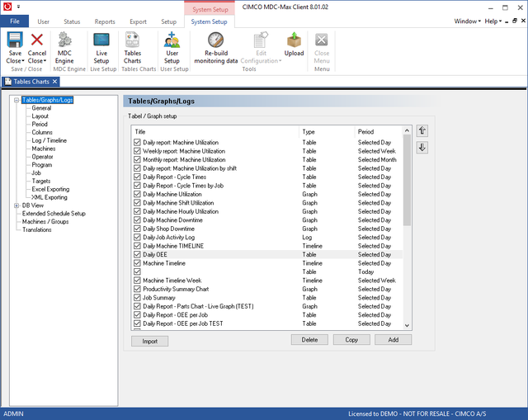This screenshot has height=420, width=528.
Task: Click the Close Menu icon
Action: point(322,40)
